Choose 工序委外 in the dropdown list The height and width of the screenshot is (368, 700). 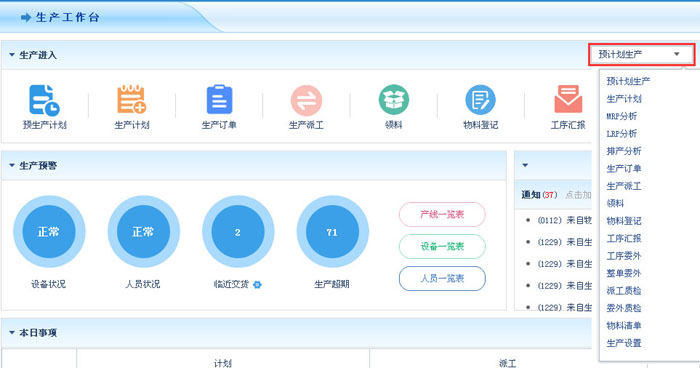(624, 256)
